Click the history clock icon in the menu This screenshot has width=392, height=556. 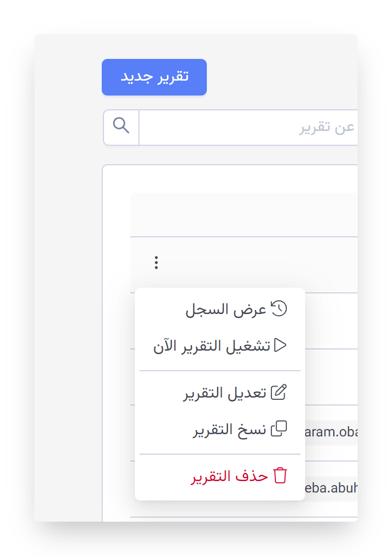(x=279, y=308)
